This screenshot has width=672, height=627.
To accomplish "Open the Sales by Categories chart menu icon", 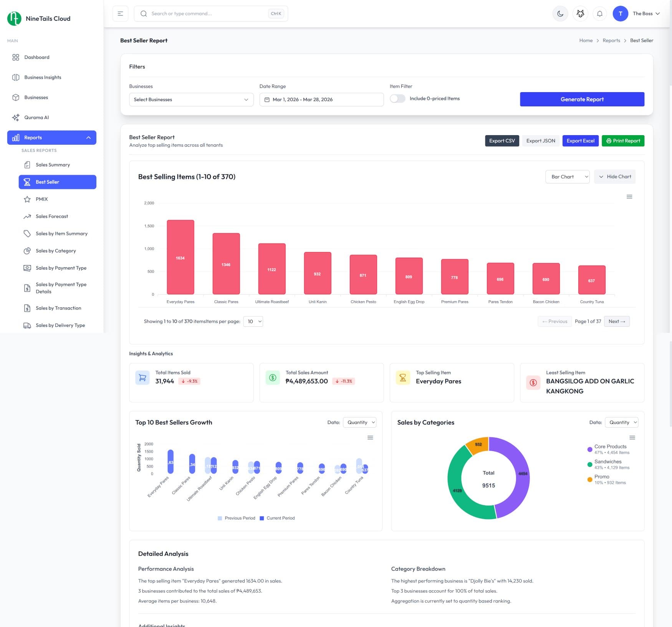I will coord(632,438).
